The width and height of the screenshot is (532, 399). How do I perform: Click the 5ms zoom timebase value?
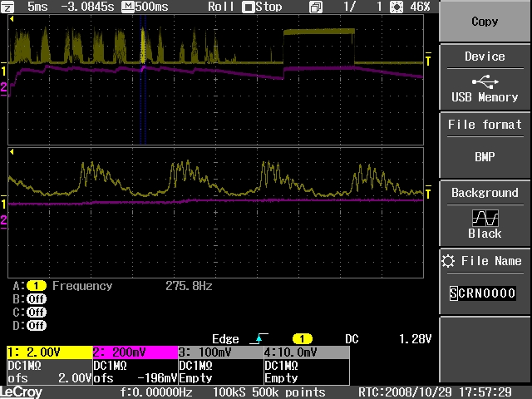tap(37, 7)
